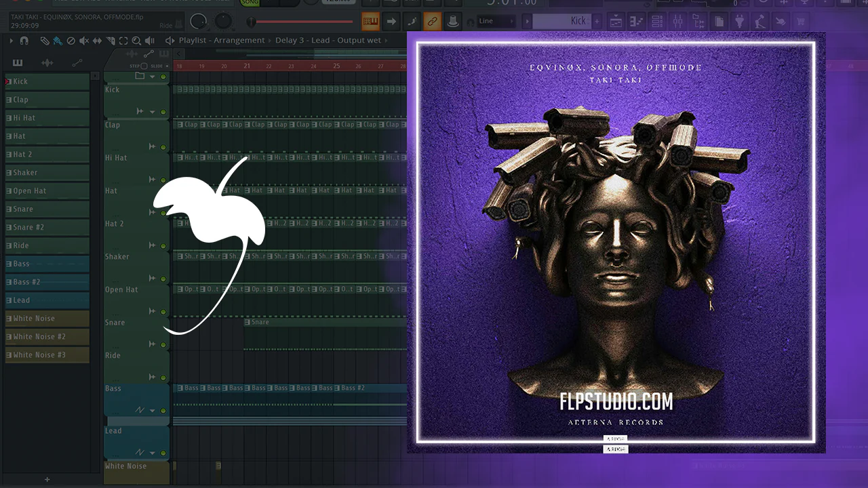The height and width of the screenshot is (488, 868).
Task: Click the Ride pattern in picker
Action: pyautogui.click(x=47, y=246)
